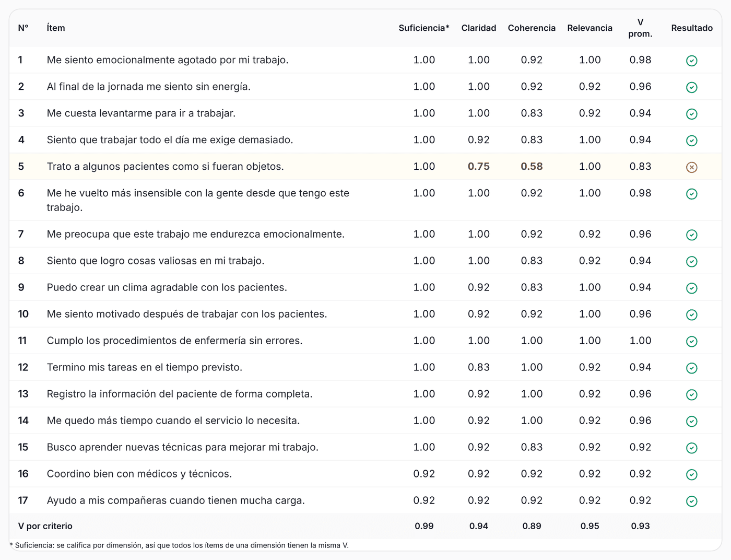
Task: Click the Suficiencia* column header
Action: pyautogui.click(x=424, y=28)
